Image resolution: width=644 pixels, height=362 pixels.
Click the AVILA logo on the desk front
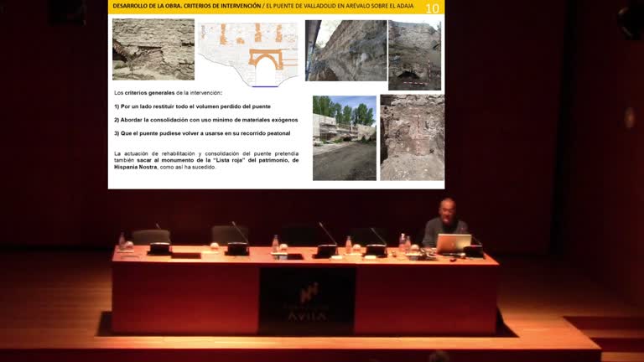point(307,303)
